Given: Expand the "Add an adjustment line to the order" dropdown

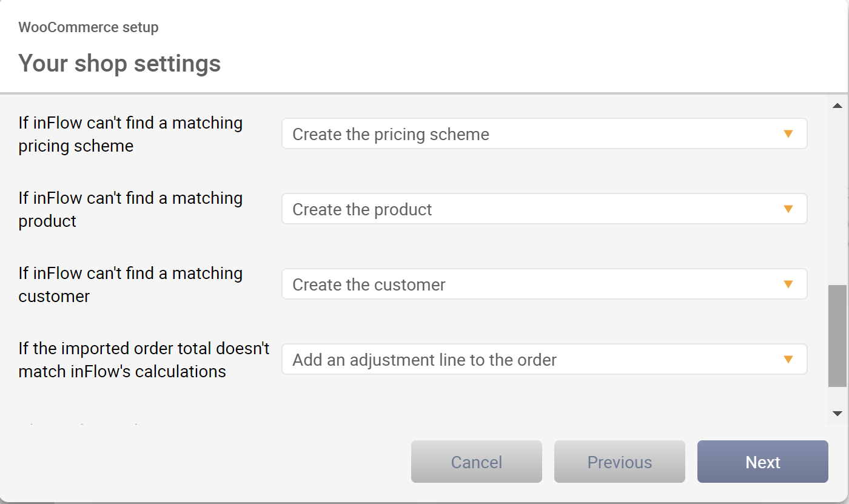Looking at the screenshot, I should (544, 359).
